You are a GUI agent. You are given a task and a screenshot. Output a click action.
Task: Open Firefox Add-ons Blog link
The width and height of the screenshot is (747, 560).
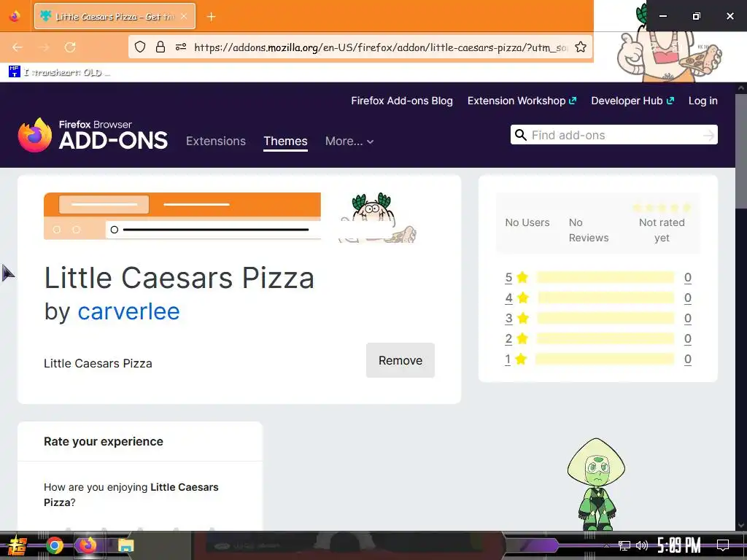click(402, 101)
